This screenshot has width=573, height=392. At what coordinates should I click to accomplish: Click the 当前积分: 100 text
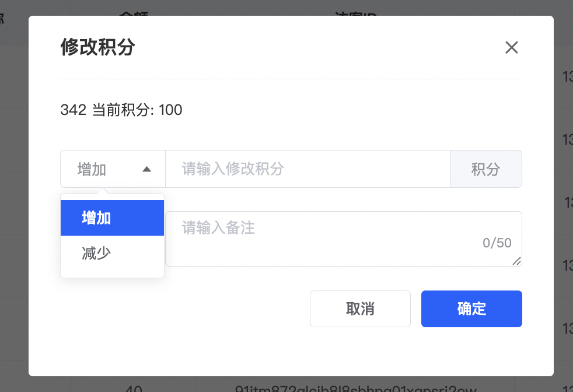point(137,110)
